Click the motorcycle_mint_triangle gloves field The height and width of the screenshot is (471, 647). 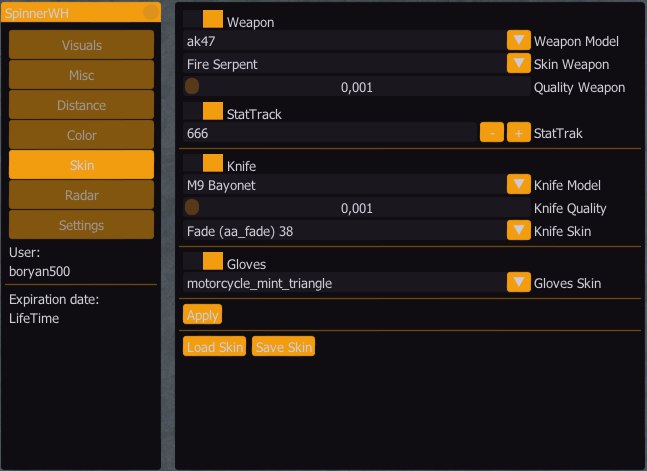(345, 282)
